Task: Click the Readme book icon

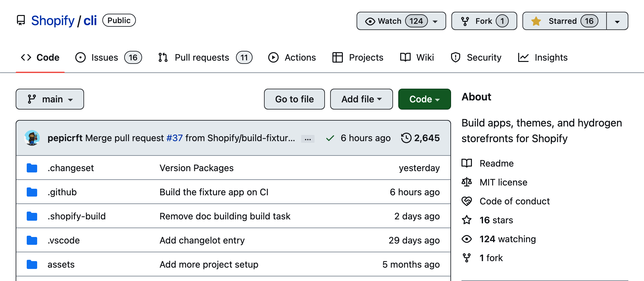Action: [467, 163]
